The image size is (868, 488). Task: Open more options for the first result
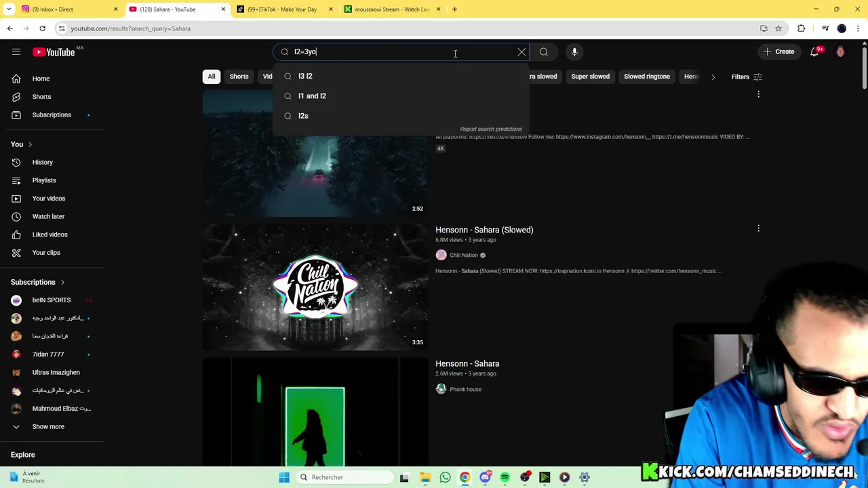[x=758, y=95]
